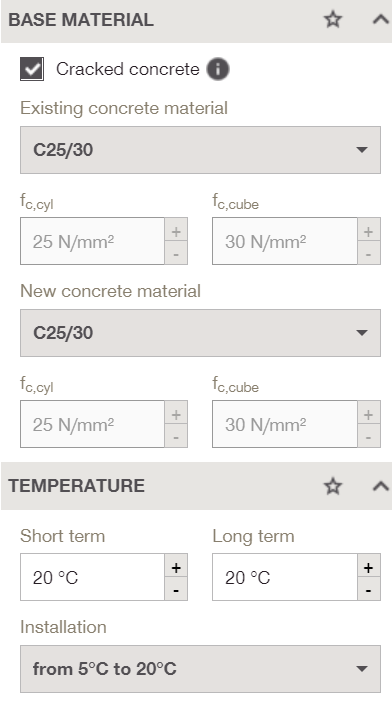Increase Short term temperature with plus
The image size is (392, 702).
coord(176,567)
